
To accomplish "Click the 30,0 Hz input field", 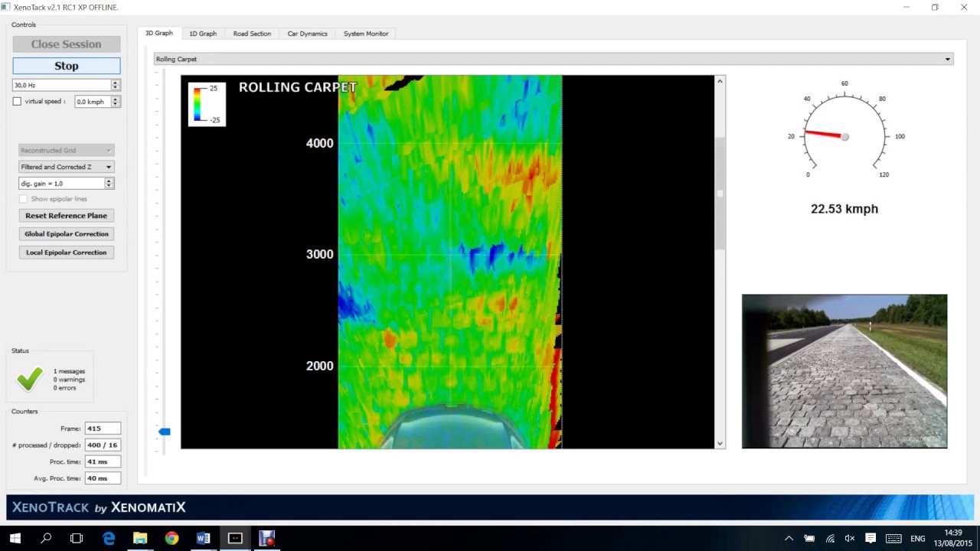I will [x=62, y=85].
